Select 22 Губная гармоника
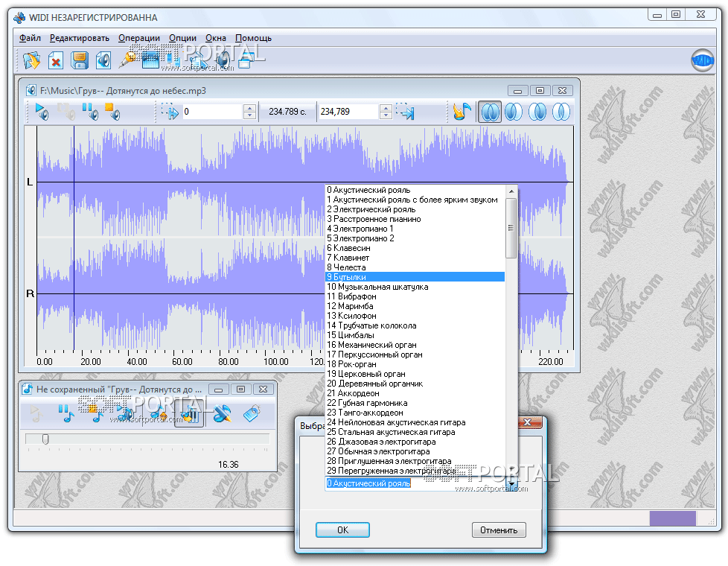The width and height of the screenshot is (728, 566). (x=415, y=403)
